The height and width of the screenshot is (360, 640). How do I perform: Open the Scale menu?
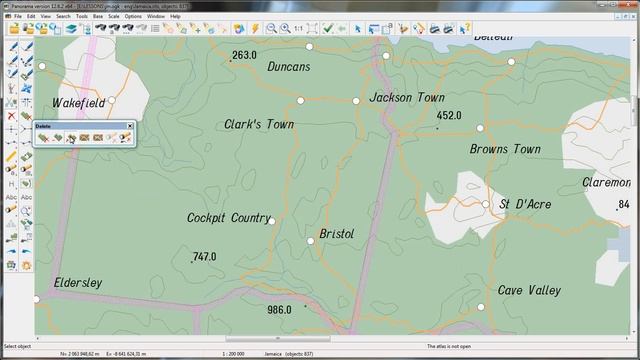[114, 16]
